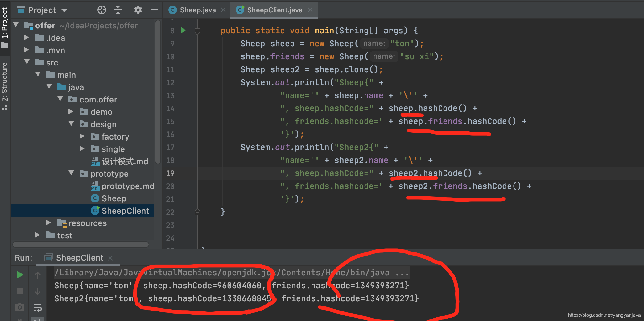The width and height of the screenshot is (644, 321).
Task: Select the resources folder row
Action: pos(82,223)
